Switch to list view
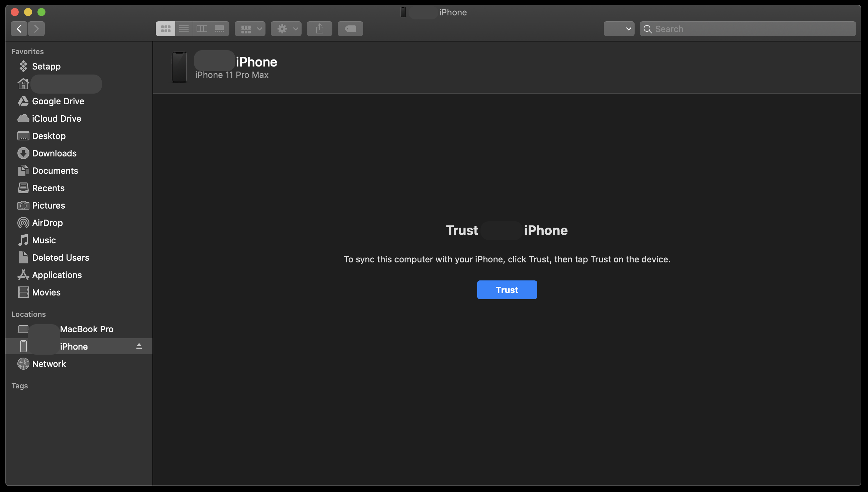The width and height of the screenshot is (868, 492). pos(184,29)
